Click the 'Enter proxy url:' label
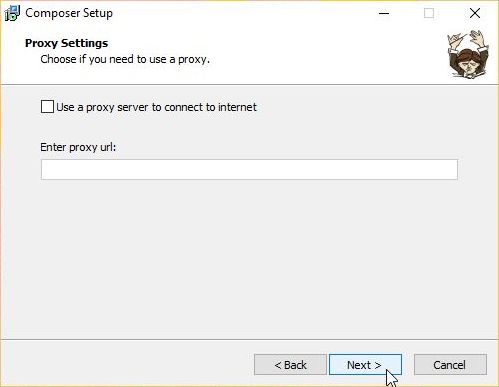 pyautogui.click(x=78, y=147)
